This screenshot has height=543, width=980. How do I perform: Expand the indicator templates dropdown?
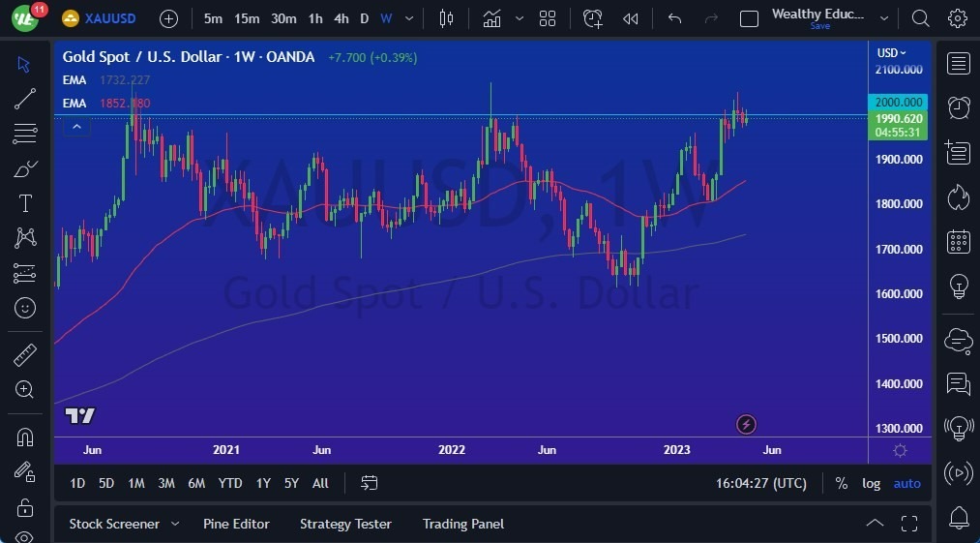[x=520, y=18]
